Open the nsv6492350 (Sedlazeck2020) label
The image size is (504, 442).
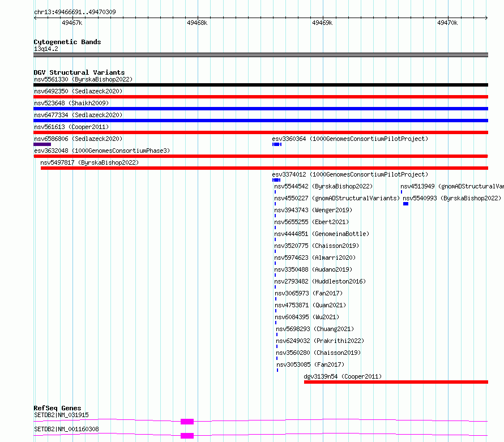[78, 91]
